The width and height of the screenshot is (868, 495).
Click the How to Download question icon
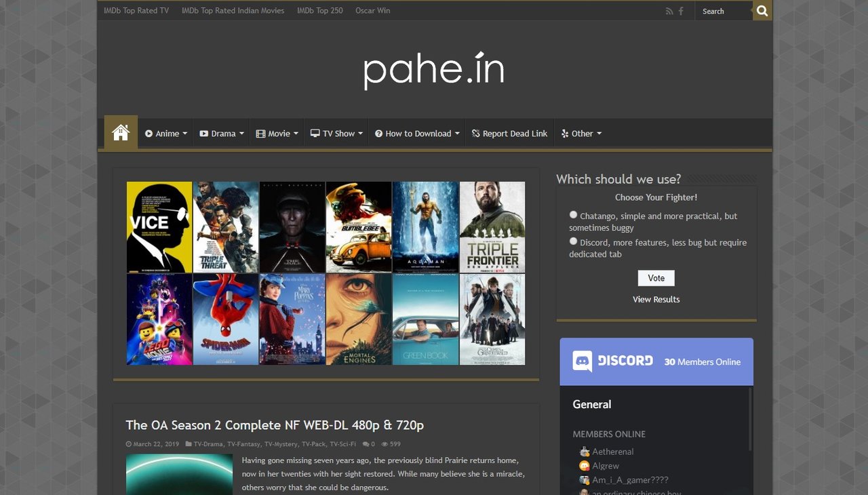[x=378, y=134]
